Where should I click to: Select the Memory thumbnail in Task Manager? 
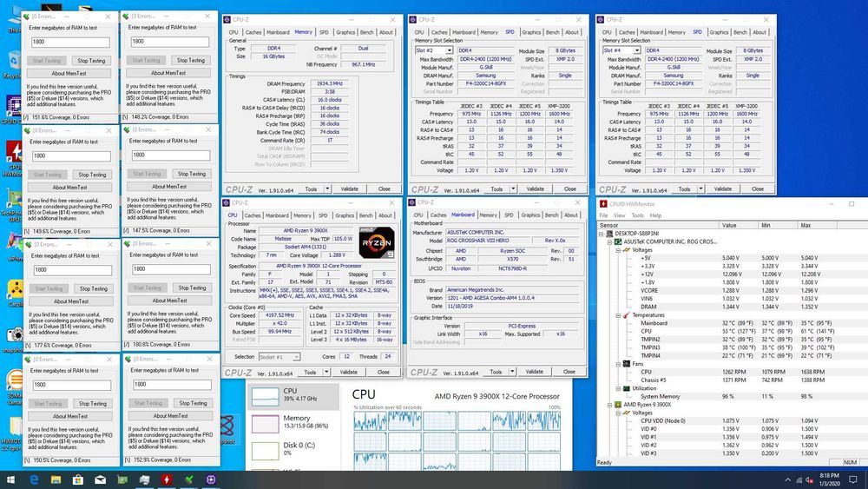coord(265,424)
